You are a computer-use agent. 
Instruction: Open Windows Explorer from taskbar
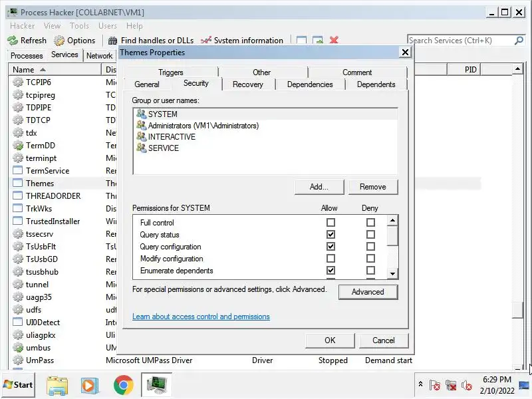(x=57, y=385)
